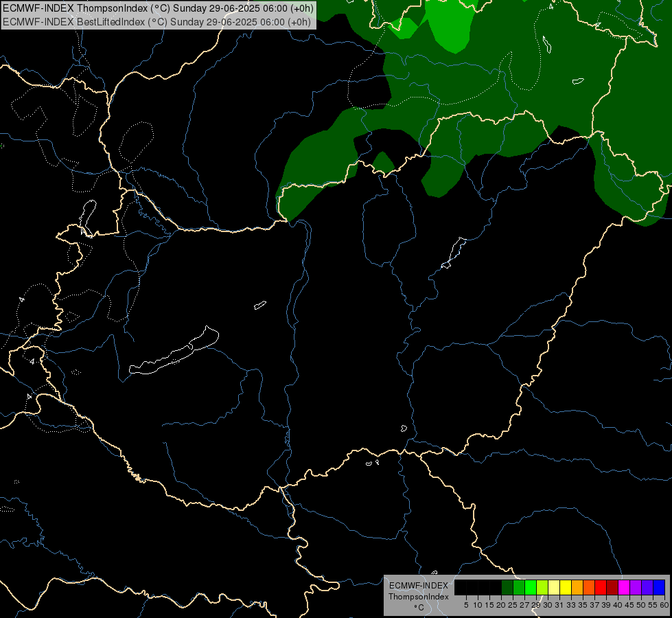The width and height of the screenshot is (672, 618).
Task: Click the legend tick value 20
Action: pos(501,605)
